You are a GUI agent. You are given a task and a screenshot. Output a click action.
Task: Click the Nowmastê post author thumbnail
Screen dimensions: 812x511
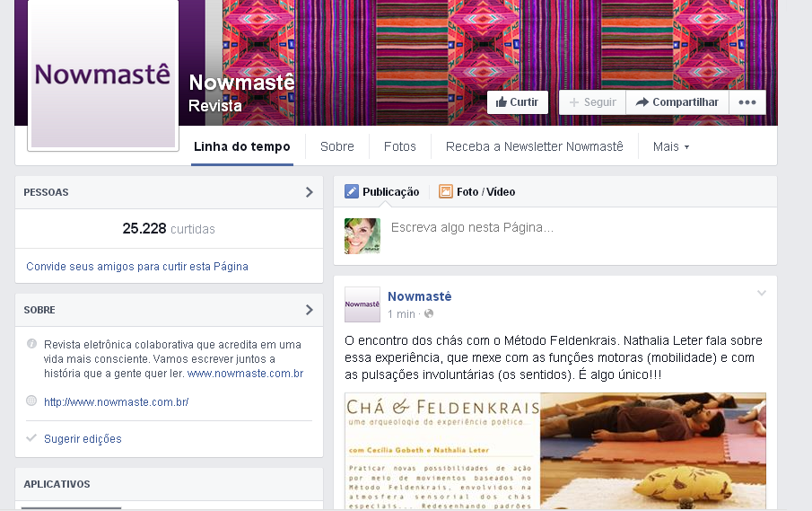pyautogui.click(x=362, y=304)
